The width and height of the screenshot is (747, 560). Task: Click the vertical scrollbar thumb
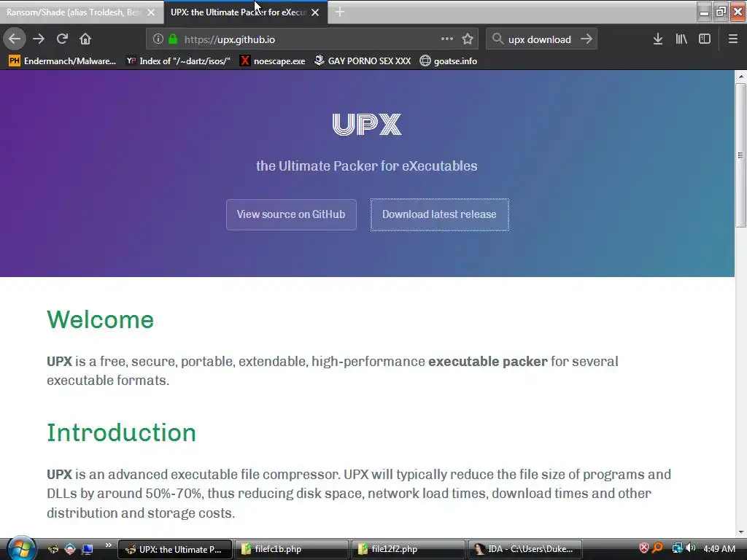click(740, 155)
